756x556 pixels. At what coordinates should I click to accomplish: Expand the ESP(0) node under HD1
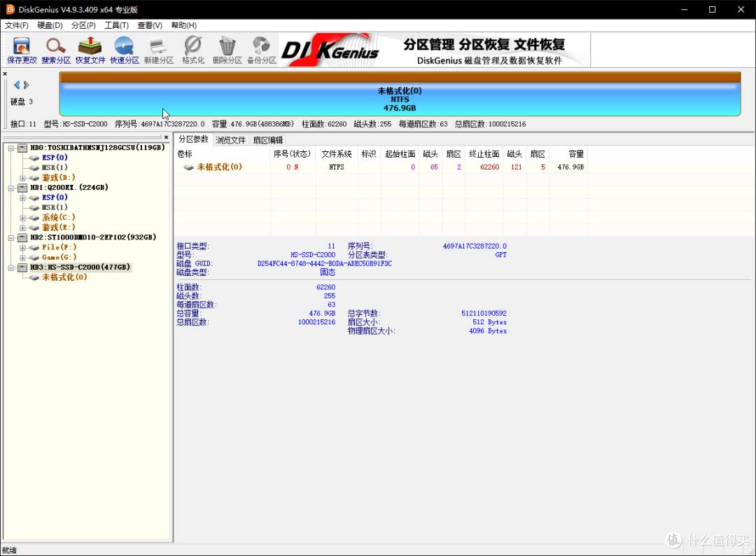tap(22, 197)
